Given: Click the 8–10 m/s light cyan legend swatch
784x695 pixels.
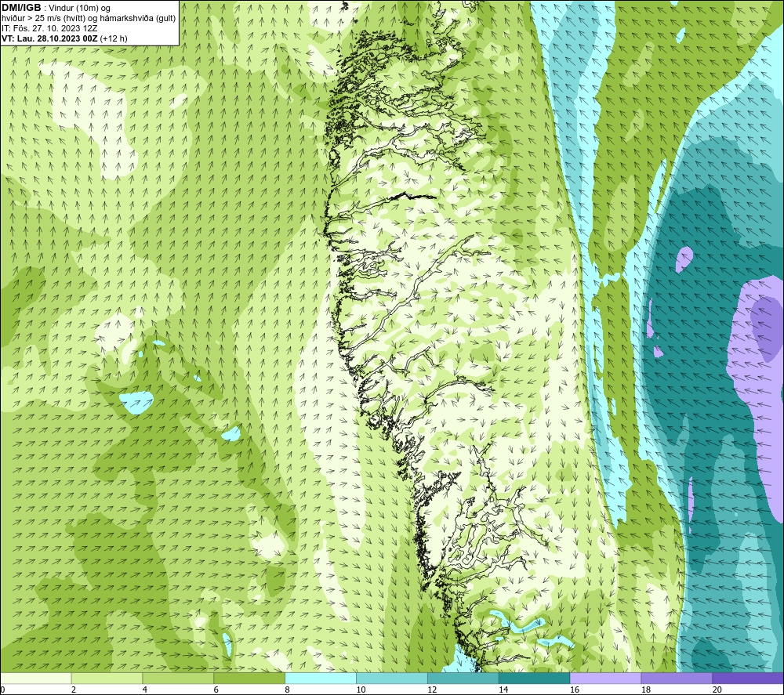Looking at the screenshot, I should [321, 678].
